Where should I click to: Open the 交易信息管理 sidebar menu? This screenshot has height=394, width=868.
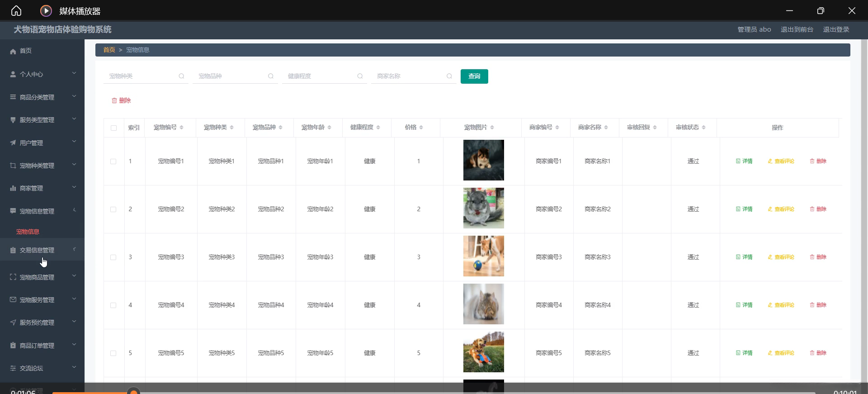42,250
